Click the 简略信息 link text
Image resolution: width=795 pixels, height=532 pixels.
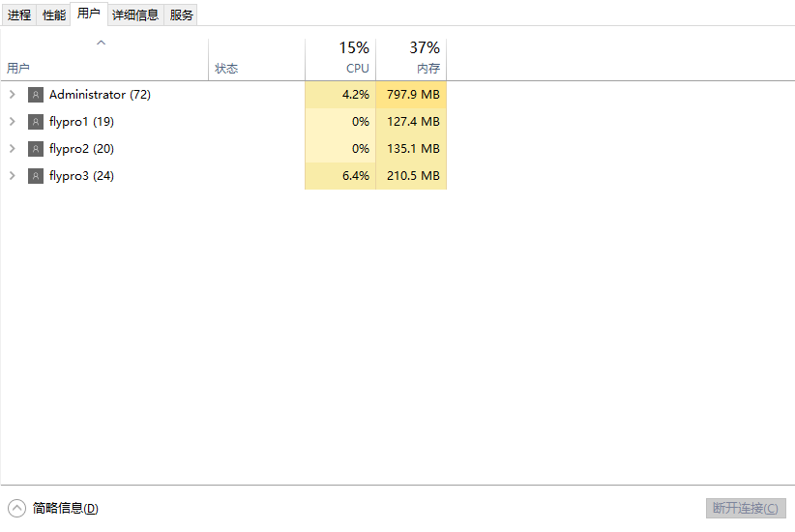(x=65, y=508)
